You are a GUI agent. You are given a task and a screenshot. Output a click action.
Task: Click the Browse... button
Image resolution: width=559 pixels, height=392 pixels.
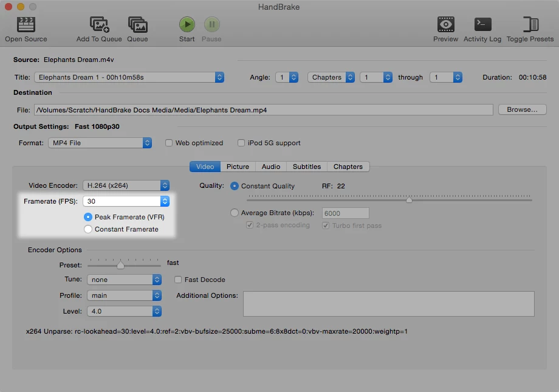pos(523,109)
